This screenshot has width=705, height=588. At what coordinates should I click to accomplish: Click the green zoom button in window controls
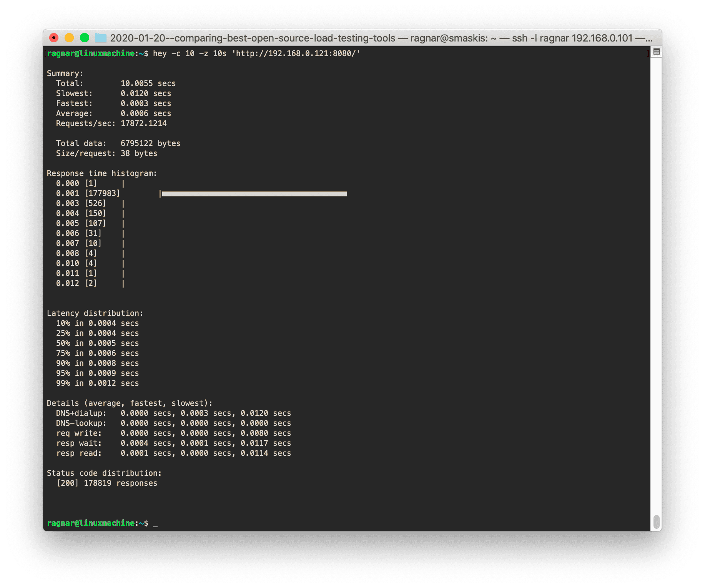click(x=84, y=38)
